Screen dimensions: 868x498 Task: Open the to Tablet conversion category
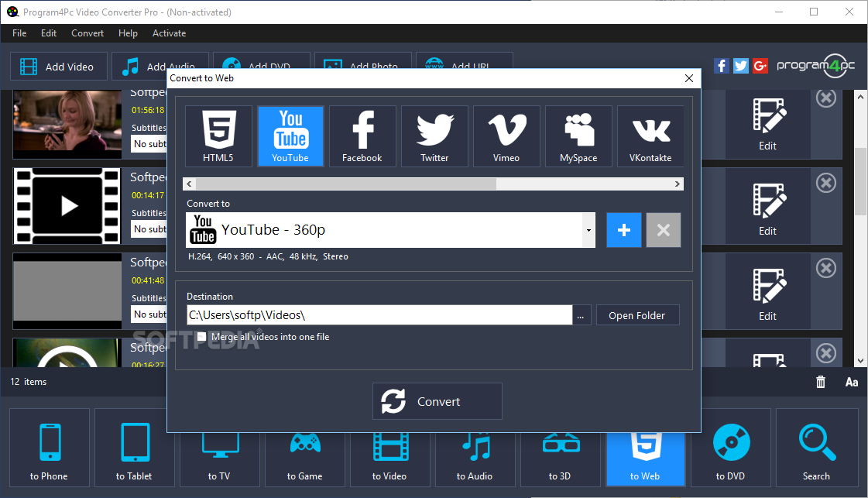[134, 448]
